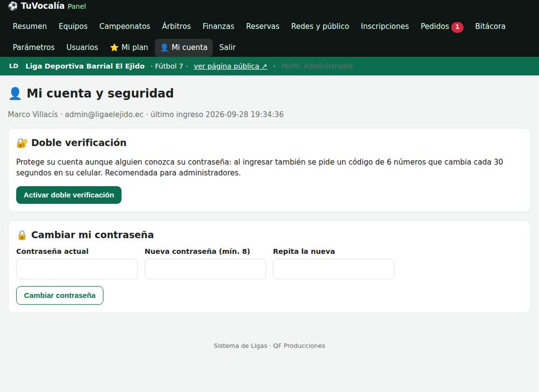Click Activar doble verificación button
Viewport: 539px width, 392px height.
coord(69,195)
